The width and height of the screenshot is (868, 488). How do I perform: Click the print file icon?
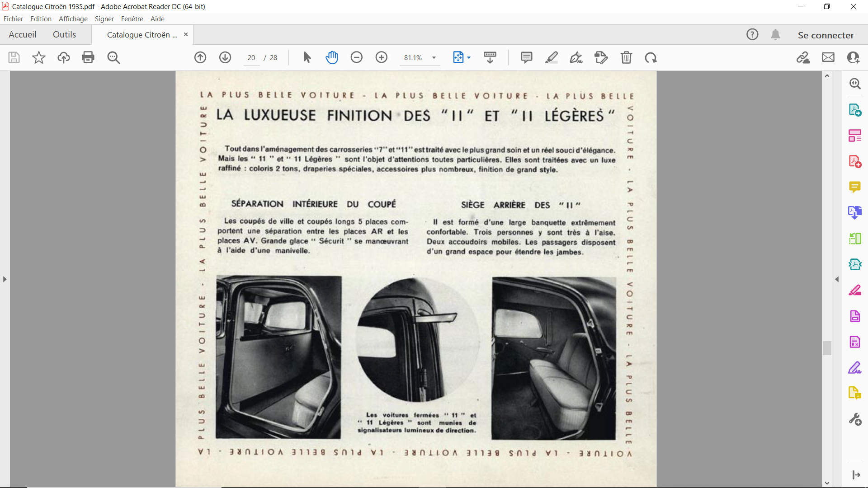88,57
